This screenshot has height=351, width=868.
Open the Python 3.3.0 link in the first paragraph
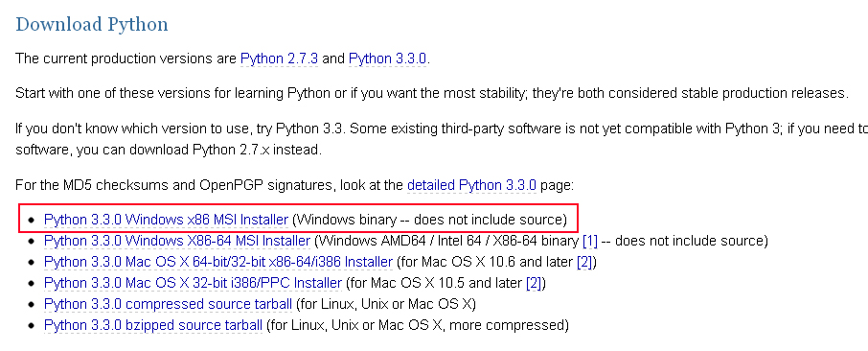coord(387,58)
